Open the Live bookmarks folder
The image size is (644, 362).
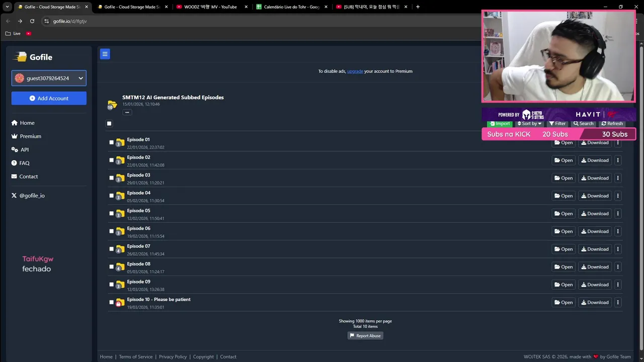click(x=13, y=34)
